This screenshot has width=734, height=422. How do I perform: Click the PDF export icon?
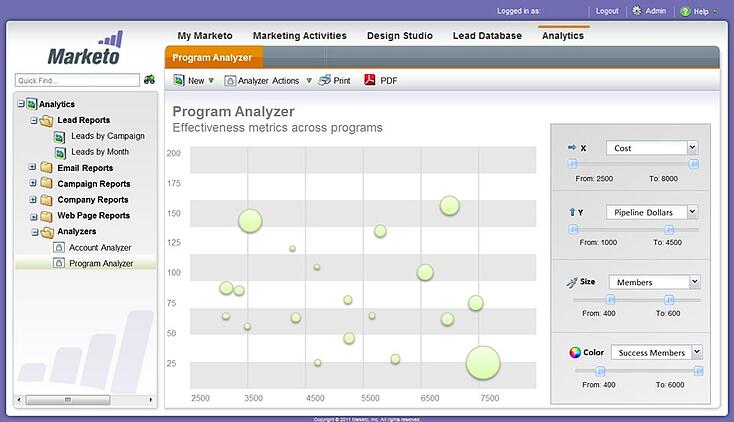[370, 80]
